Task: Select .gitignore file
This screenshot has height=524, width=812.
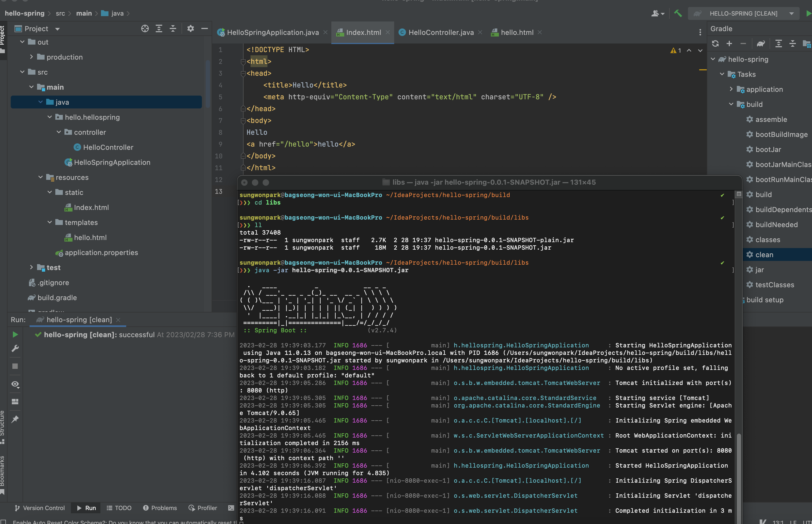Action: click(x=49, y=282)
